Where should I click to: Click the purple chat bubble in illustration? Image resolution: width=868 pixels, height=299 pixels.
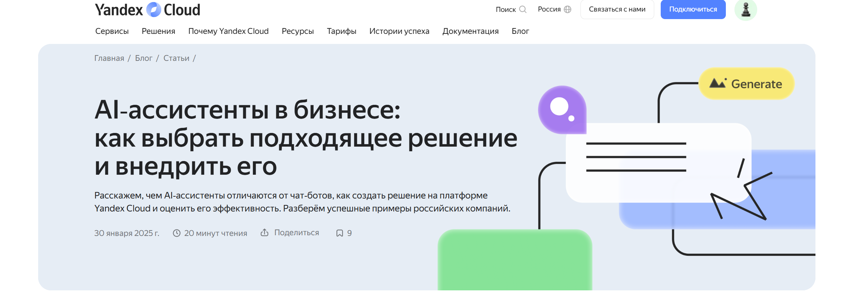(562, 110)
